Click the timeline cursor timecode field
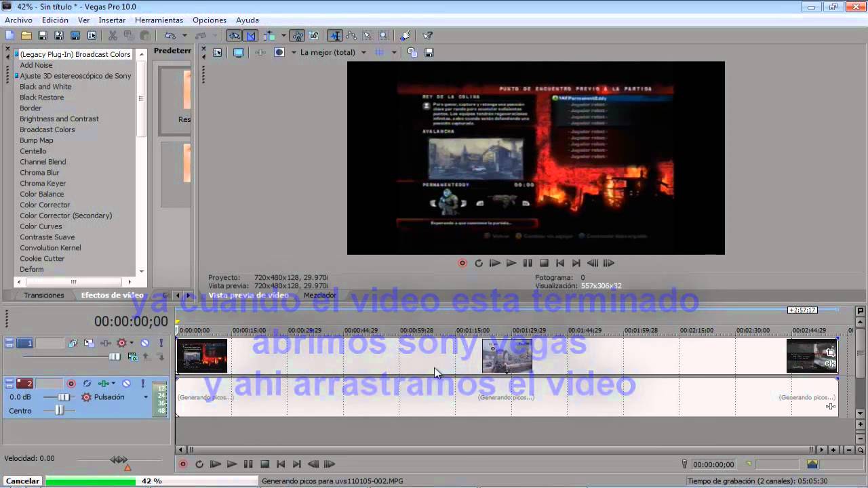 713,464
